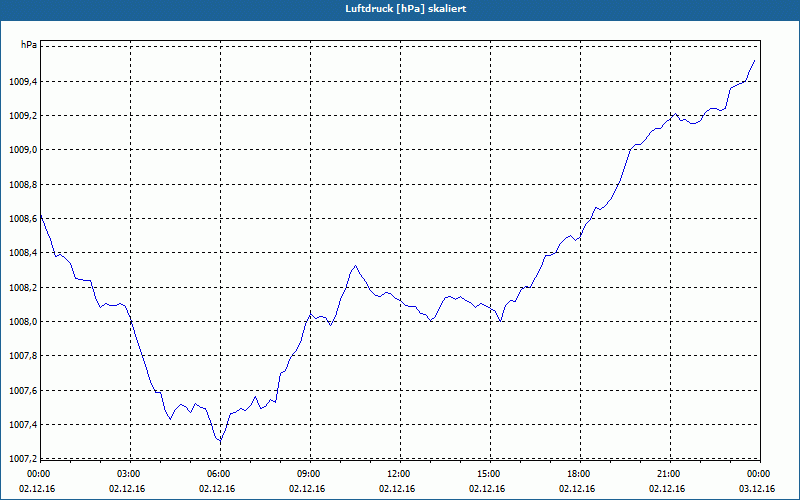The height and width of the screenshot is (500, 800).
Task: Click the pressure minimum point near 06:00
Action: coord(220,441)
